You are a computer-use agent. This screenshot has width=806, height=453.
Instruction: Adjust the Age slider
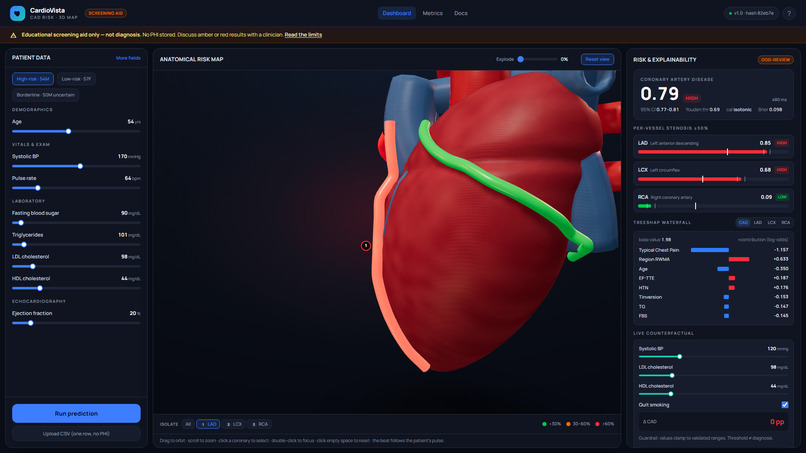(76, 131)
